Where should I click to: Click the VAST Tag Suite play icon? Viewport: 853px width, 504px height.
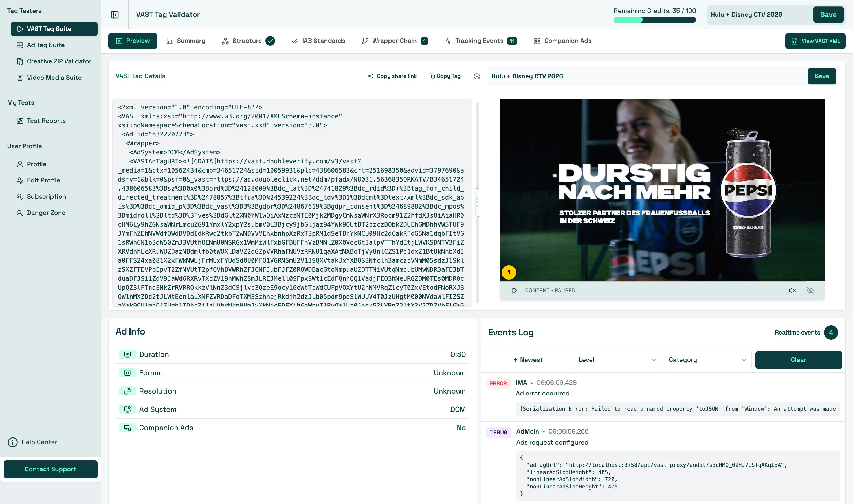coord(20,29)
